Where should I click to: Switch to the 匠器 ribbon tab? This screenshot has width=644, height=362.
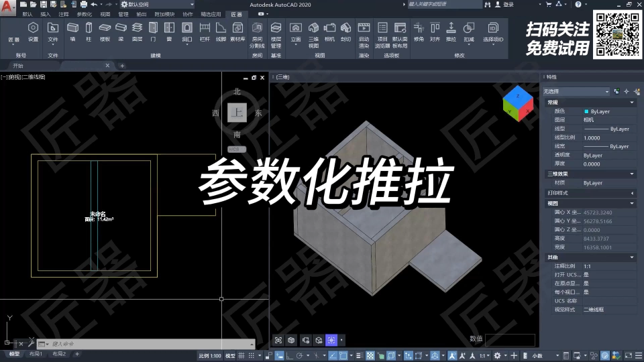(x=237, y=14)
